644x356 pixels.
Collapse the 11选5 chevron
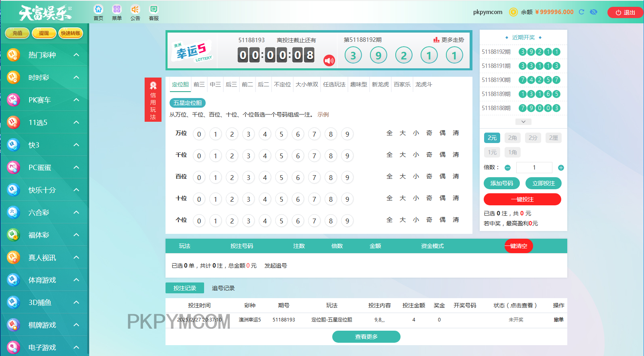coord(76,122)
